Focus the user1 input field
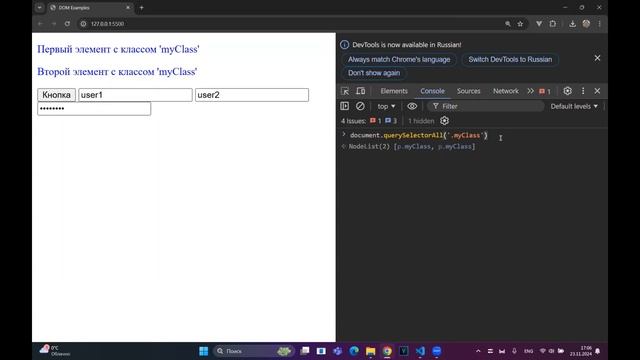 pos(135,95)
